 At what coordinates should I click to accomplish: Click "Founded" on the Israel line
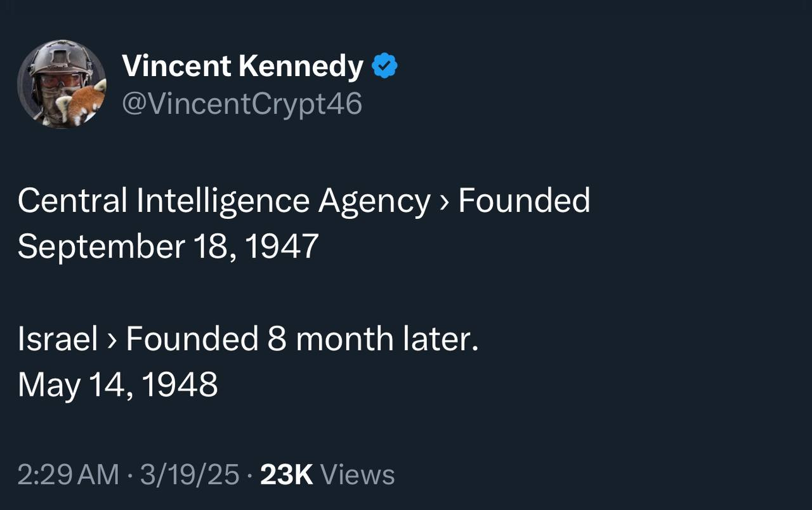[192, 339]
